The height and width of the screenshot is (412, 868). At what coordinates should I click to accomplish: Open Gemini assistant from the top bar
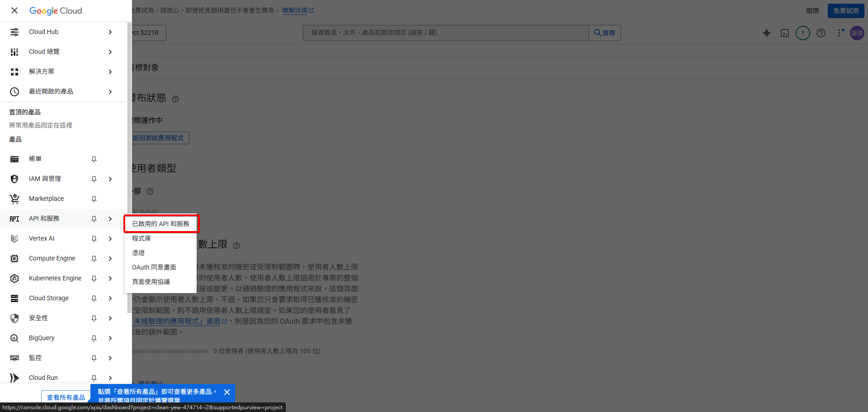click(767, 33)
